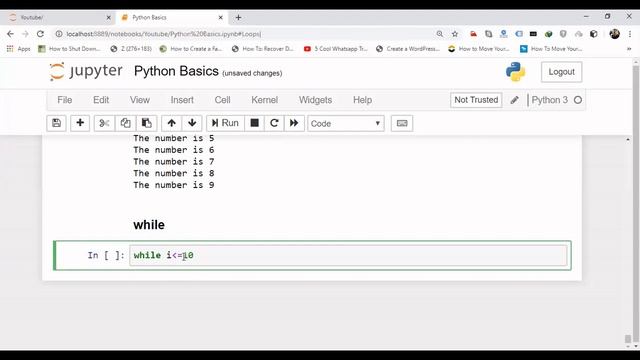The image size is (640, 360).
Task: Copy the selected cells in the toolbar
Action: point(125,123)
